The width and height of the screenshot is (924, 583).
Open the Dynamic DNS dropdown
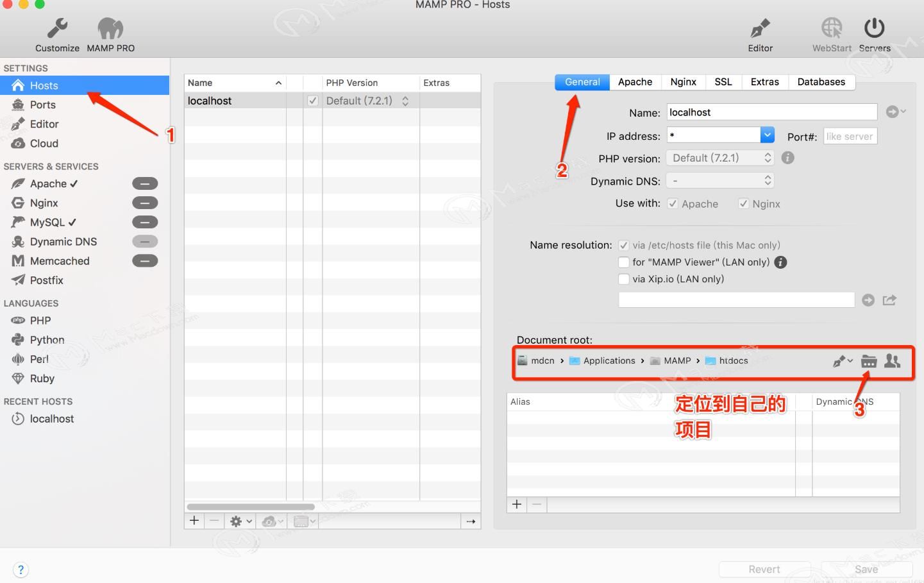point(720,180)
